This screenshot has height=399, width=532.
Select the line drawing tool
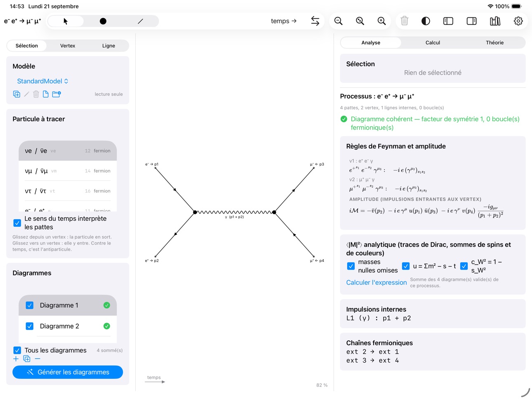[x=140, y=21]
